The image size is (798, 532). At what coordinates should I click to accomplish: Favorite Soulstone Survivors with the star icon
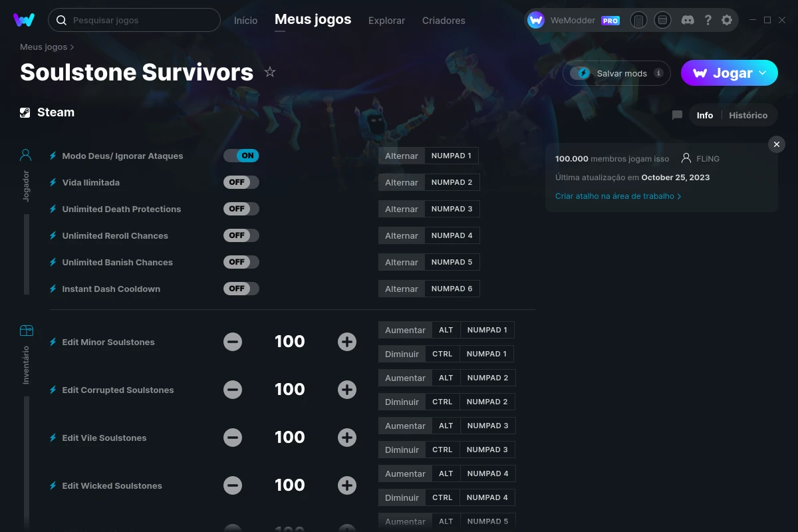pyautogui.click(x=270, y=72)
